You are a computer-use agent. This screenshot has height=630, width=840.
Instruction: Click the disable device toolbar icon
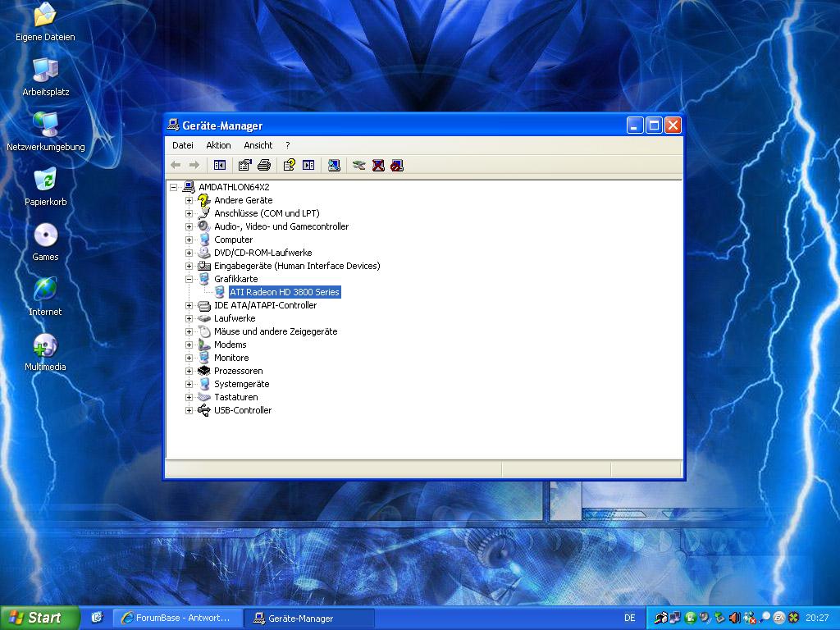(397, 166)
